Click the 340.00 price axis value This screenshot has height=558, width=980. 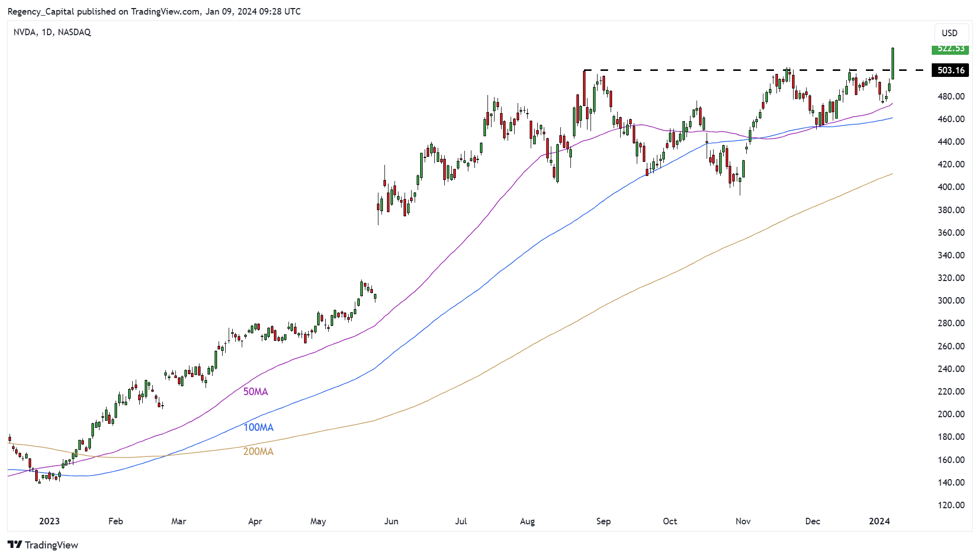coord(951,255)
